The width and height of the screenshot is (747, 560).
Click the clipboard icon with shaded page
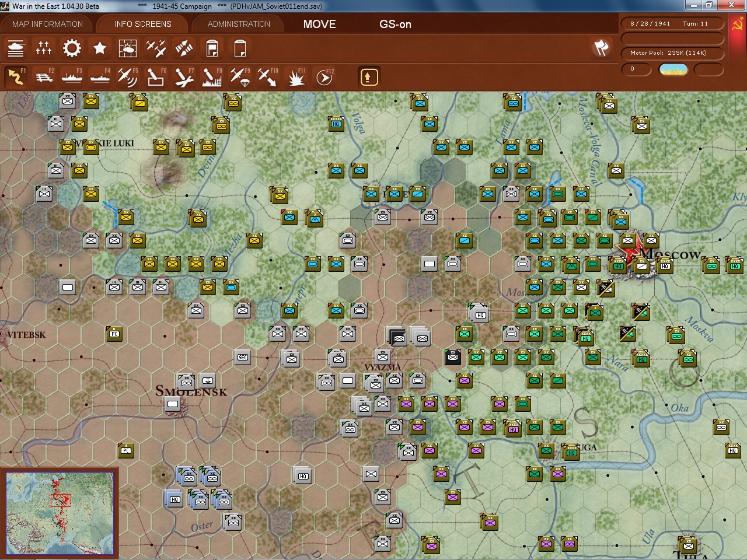(x=212, y=48)
